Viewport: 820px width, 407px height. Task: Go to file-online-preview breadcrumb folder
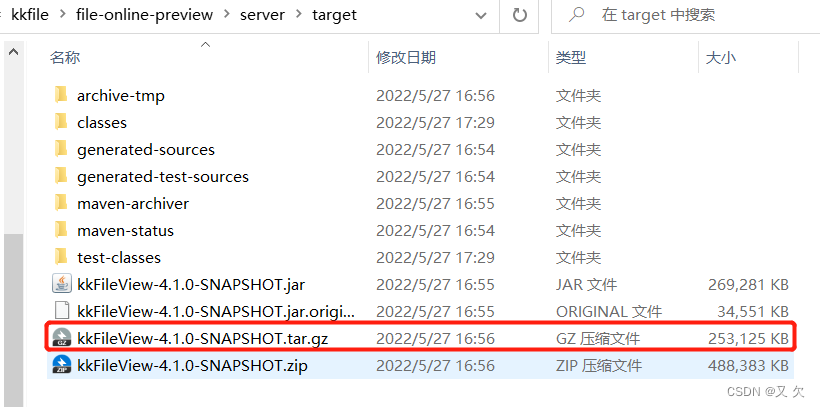click(x=144, y=15)
